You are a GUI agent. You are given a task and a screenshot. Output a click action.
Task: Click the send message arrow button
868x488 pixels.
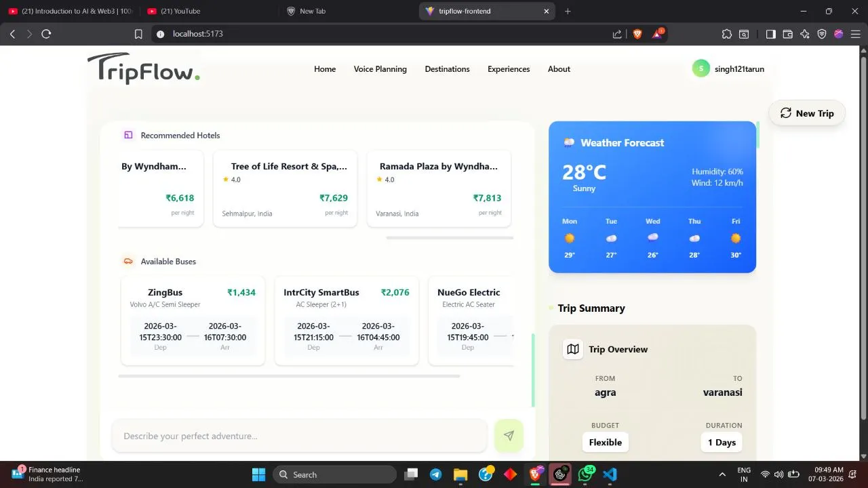[x=509, y=436]
